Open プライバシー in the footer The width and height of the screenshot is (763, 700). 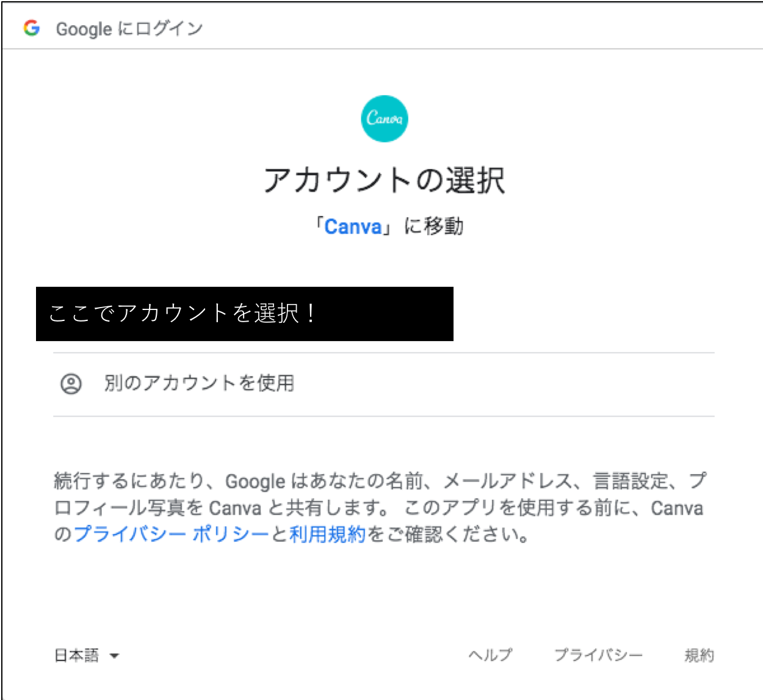(598, 655)
